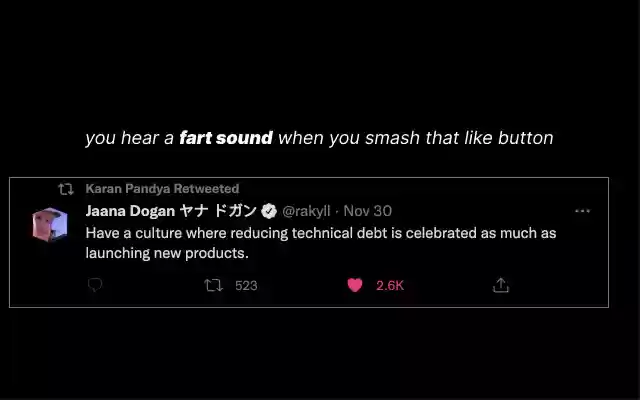Click the words 'launching new products' in the tweet
The width and height of the screenshot is (640, 400).
pos(166,253)
